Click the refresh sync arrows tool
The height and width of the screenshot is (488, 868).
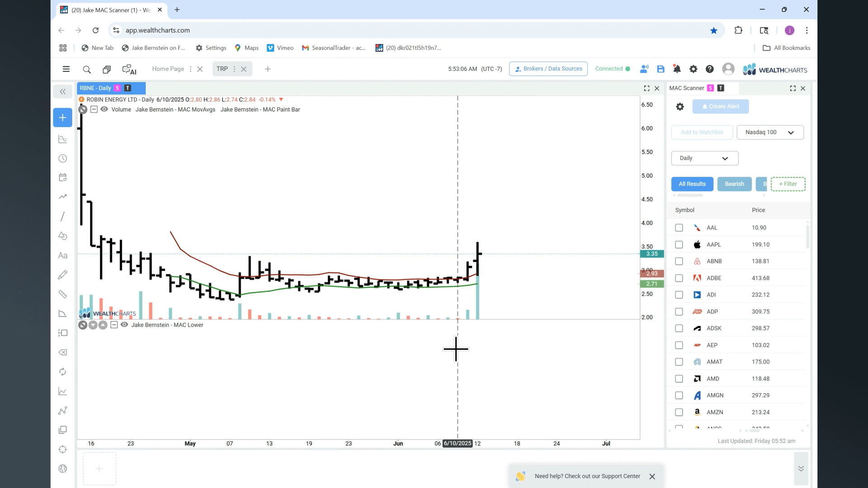[x=63, y=372]
